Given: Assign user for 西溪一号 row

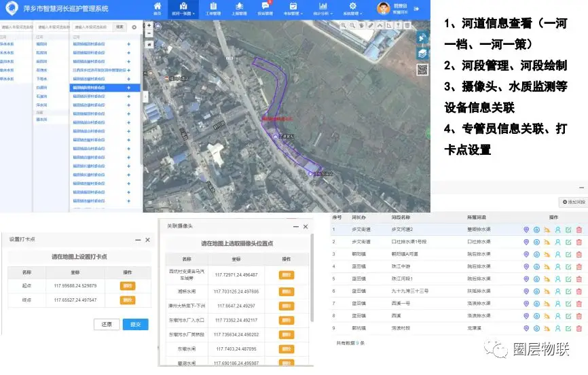Looking at the screenshot, I should [x=557, y=304].
